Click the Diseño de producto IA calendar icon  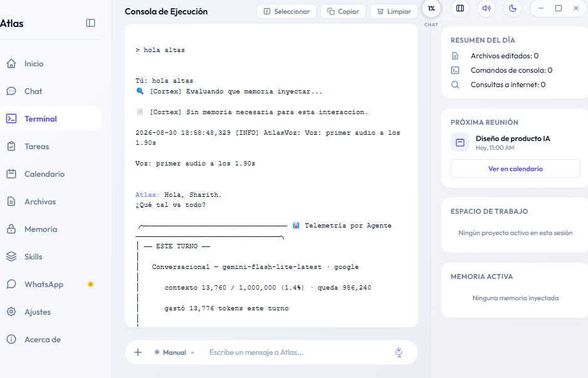click(460, 142)
